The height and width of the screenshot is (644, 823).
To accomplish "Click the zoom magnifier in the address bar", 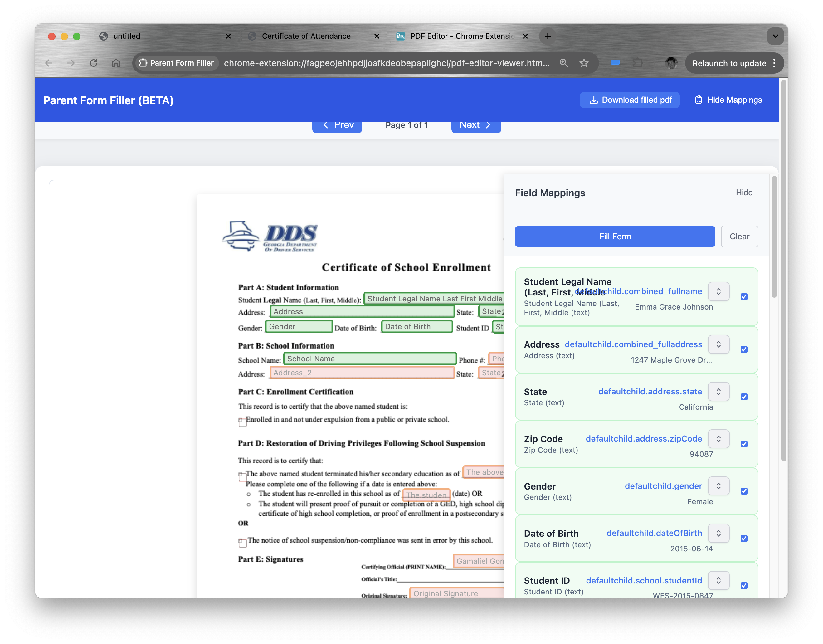I will click(x=564, y=63).
